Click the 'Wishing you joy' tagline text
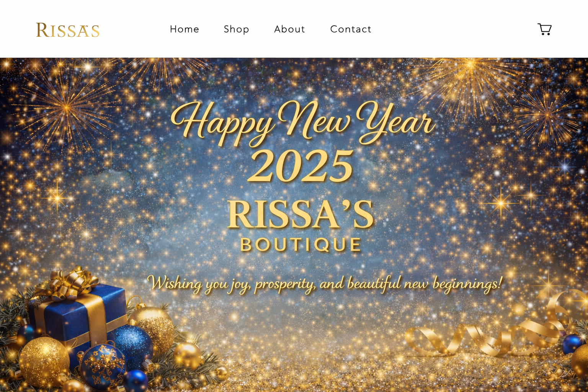Image resolution: width=588 pixels, height=392 pixels. coord(325,284)
